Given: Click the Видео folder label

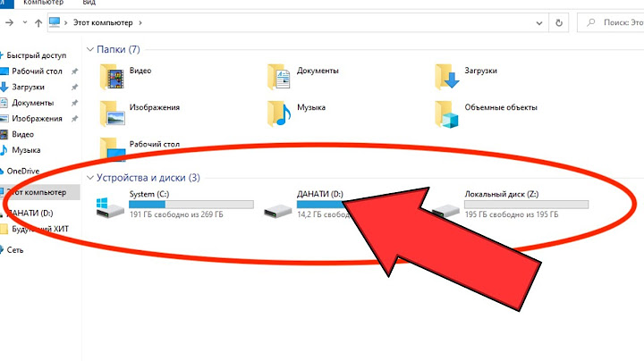Looking at the screenshot, I should click(x=140, y=71).
